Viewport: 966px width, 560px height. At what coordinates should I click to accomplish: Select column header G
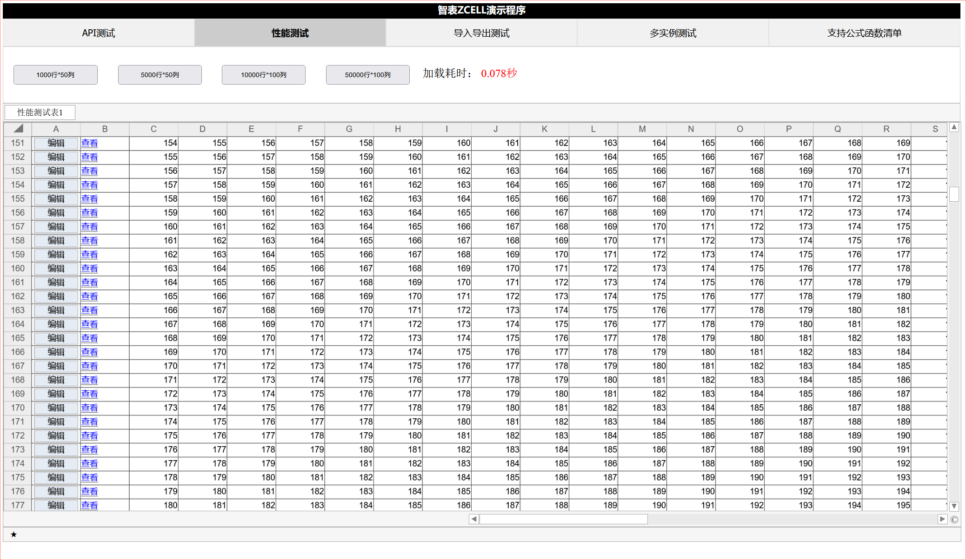coord(349,129)
